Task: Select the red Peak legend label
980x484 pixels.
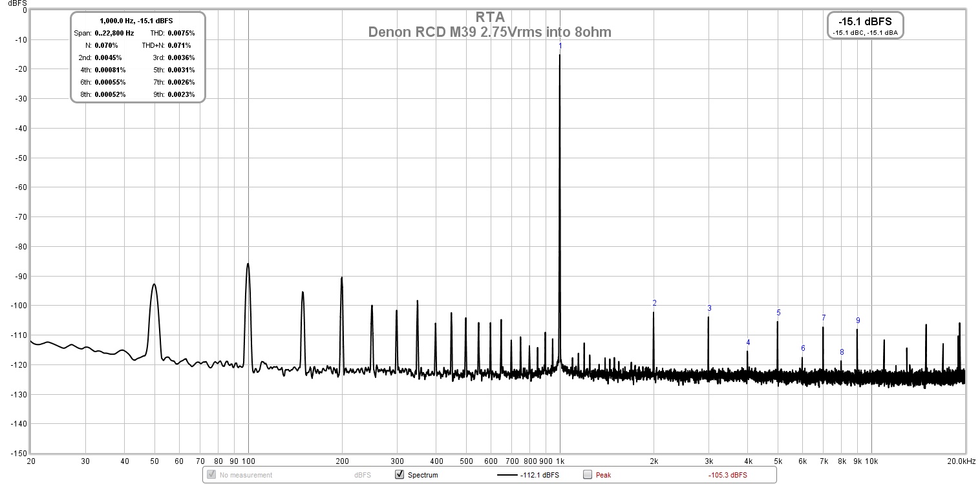Action: click(x=603, y=475)
